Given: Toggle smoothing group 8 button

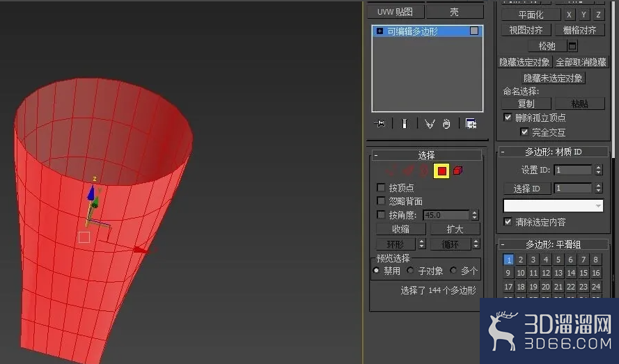Looking at the screenshot, I should click(596, 260).
